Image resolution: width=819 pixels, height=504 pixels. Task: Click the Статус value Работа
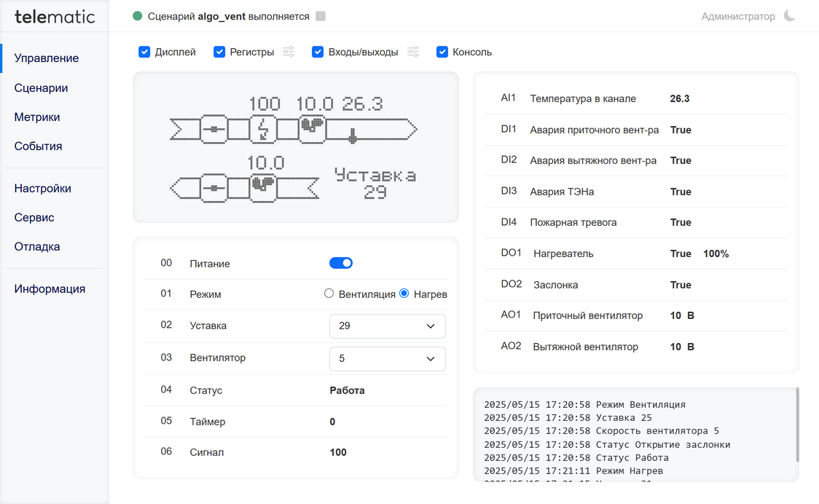347,390
